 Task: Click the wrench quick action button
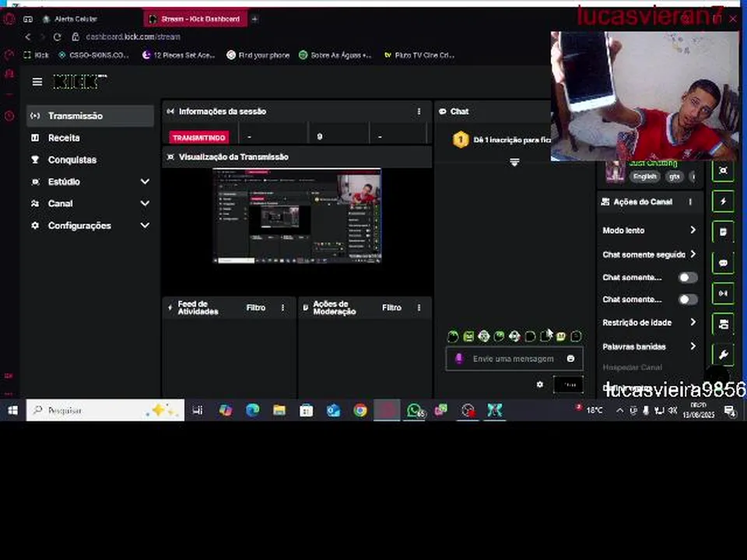tap(723, 355)
